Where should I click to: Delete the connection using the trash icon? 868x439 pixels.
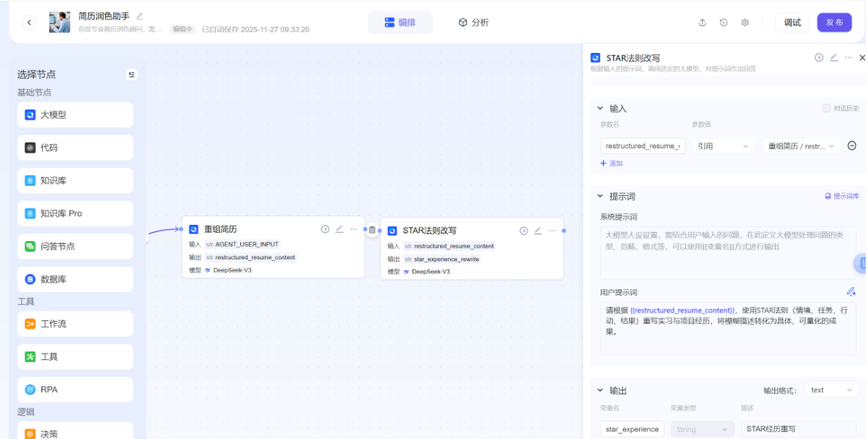click(x=373, y=229)
